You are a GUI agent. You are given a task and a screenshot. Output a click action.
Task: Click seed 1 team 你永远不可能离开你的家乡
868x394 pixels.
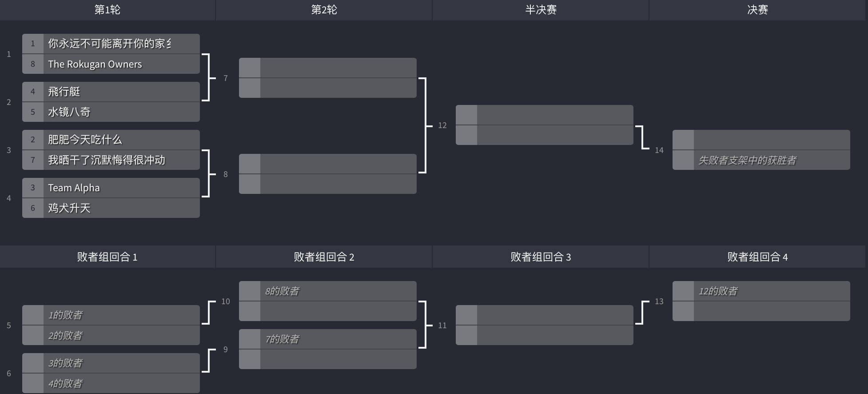109,44
